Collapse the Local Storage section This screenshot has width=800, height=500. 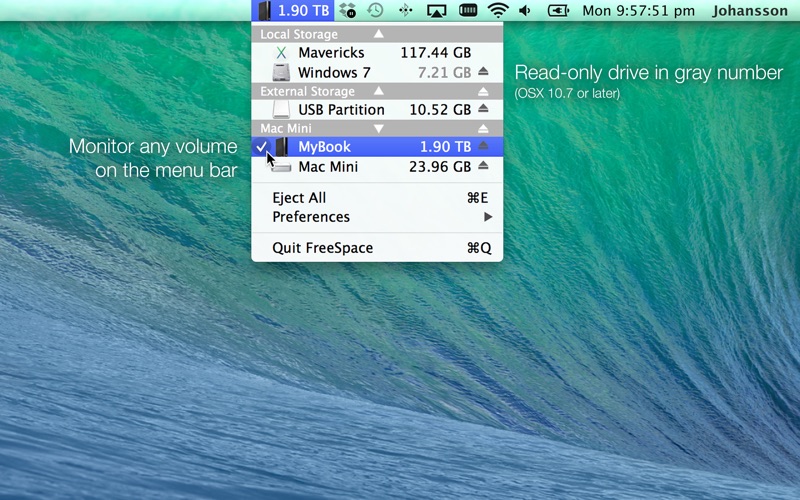pos(379,34)
